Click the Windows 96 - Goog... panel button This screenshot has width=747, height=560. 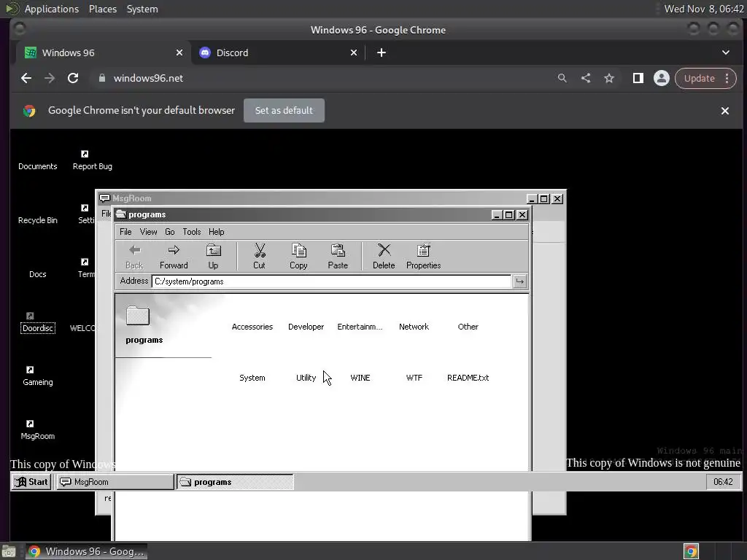tap(86, 551)
